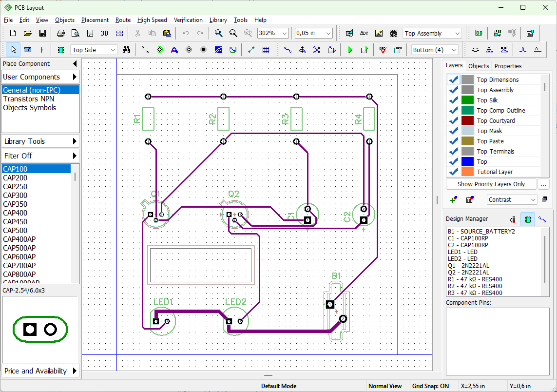Image resolution: width=557 pixels, height=392 pixels.
Task: Select the route trace line tool
Action: tap(145, 50)
